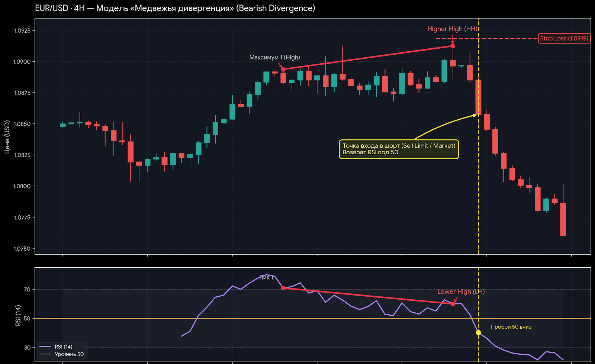Click the yellow RSI 50 breakout dot

[x=478, y=333]
